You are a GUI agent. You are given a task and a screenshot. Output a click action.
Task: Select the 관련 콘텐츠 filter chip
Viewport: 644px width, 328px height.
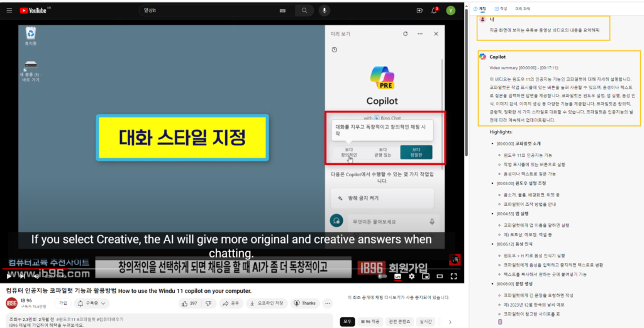pyautogui.click(x=399, y=322)
